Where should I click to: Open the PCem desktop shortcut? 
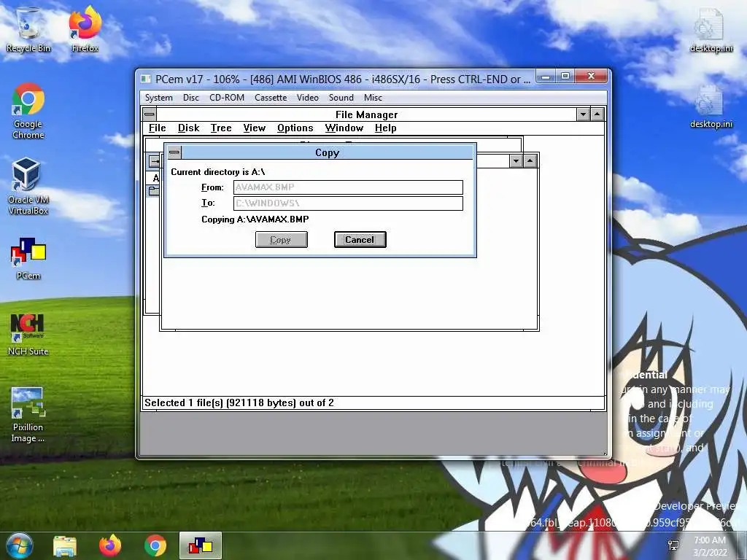pyautogui.click(x=28, y=259)
